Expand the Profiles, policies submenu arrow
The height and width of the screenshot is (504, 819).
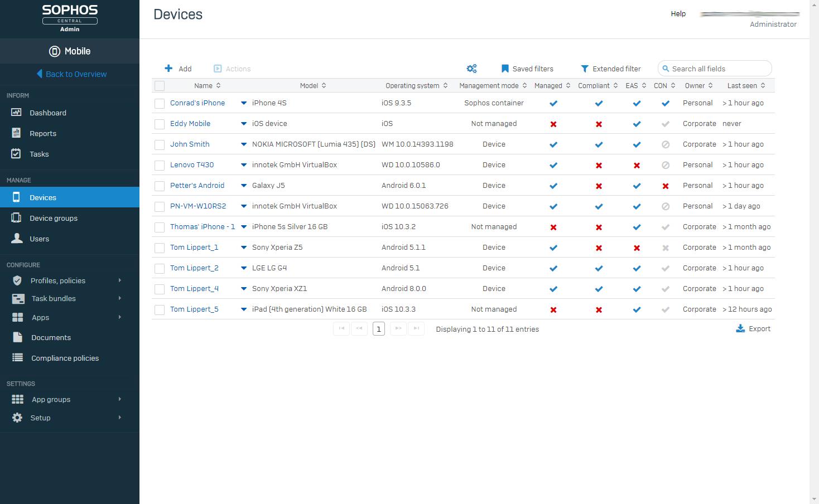pyautogui.click(x=120, y=280)
